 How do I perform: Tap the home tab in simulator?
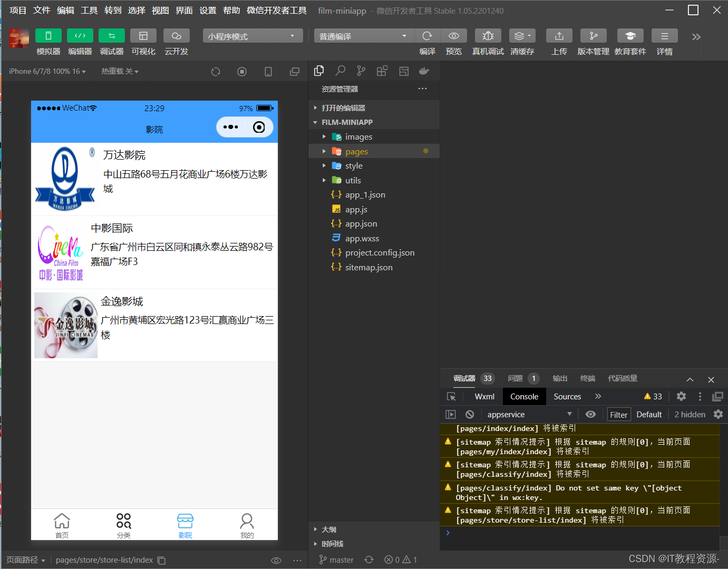(62, 525)
